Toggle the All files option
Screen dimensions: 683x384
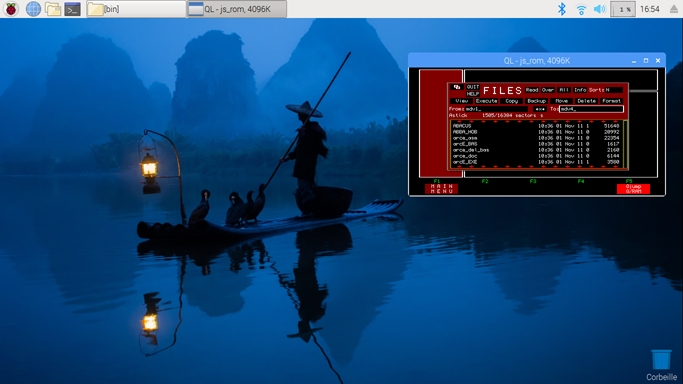[564, 90]
